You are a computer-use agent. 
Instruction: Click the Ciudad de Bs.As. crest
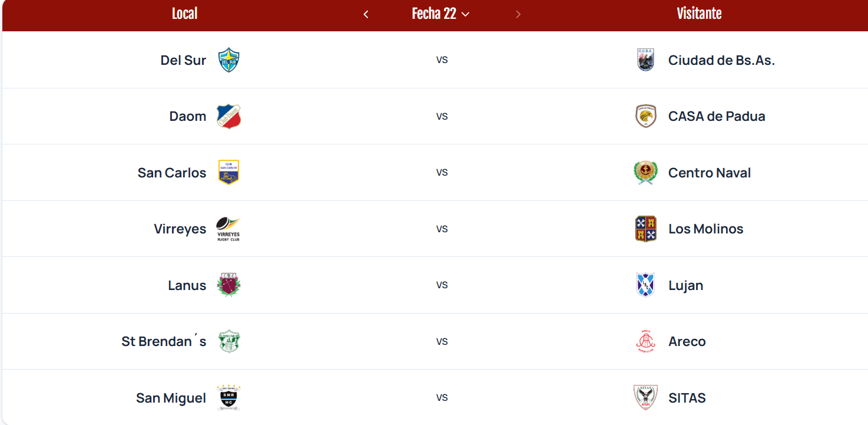click(646, 60)
